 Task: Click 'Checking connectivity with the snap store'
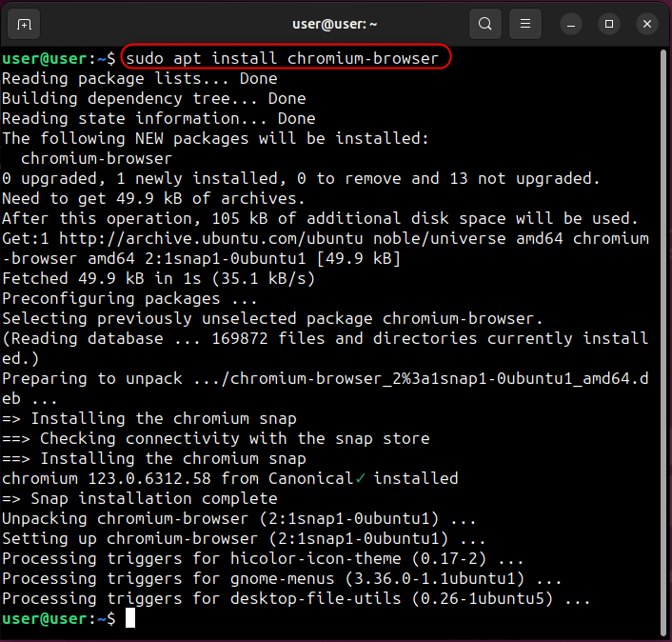pos(235,439)
